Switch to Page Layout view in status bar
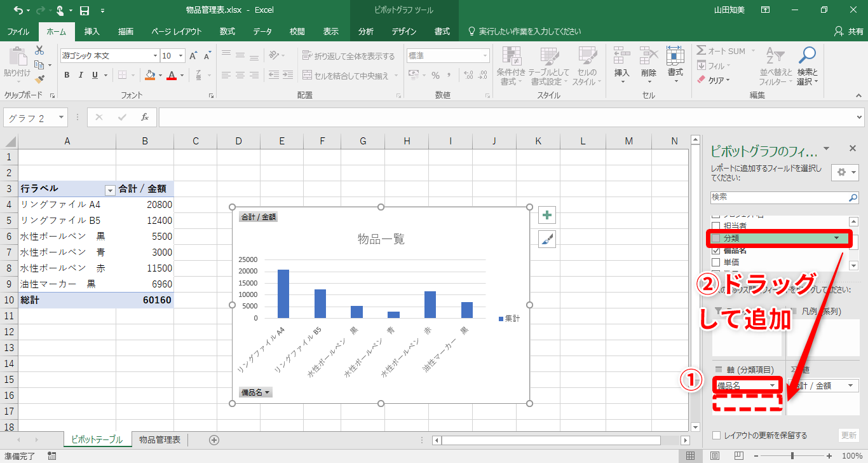This screenshot has height=463, width=868. (x=715, y=456)
